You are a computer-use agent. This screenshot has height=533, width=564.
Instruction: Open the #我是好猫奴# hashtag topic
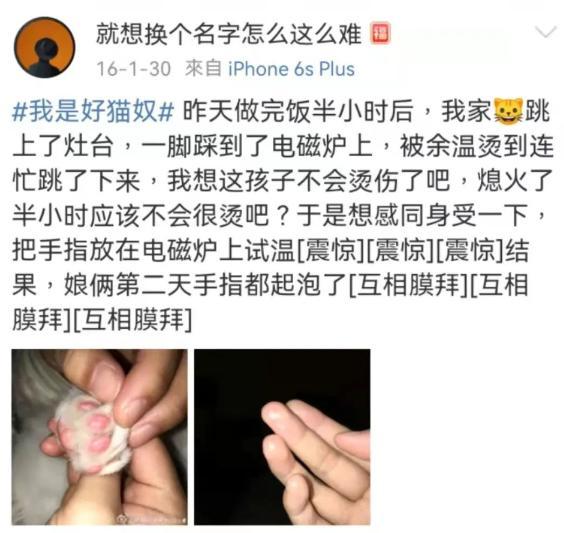pos(93,111)
